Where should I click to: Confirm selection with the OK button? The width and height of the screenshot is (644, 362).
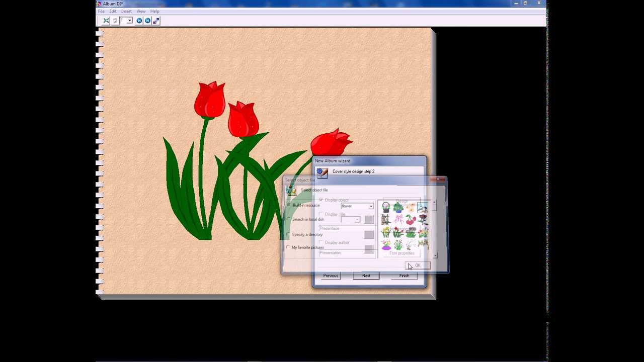click(418, 266)
